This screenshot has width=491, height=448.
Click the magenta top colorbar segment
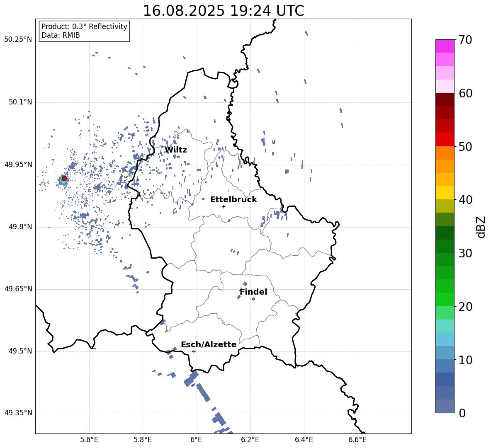pyautogui.click(x=445, y=46)
